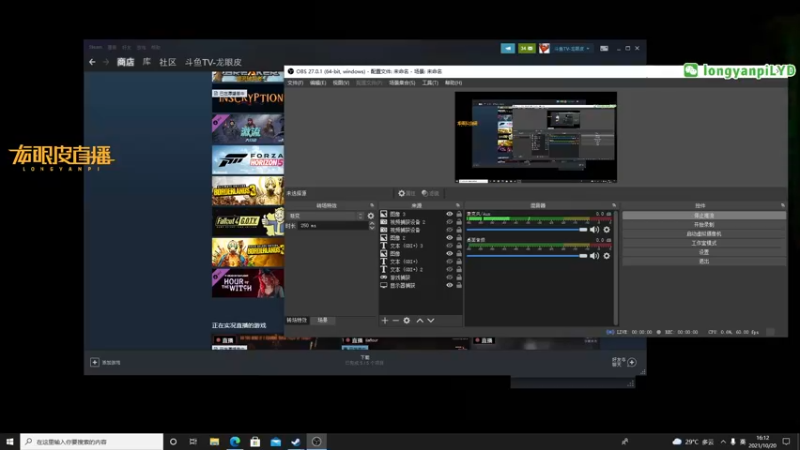This screenshot has width=800, height=450.
Task: Open the Steam account name dropdown
Action: pyautogui.click(x=571, y=48)
